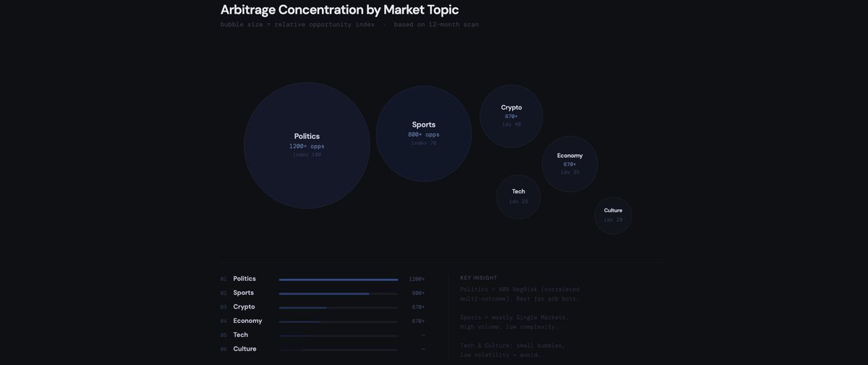Click the 1200+ value beside Politics bar

pos(417,280)
